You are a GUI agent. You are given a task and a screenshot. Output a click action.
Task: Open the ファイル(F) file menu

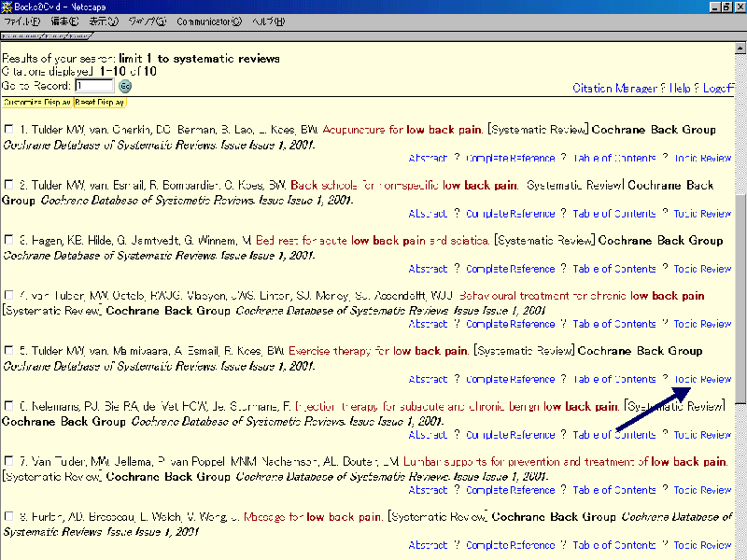[x=21, y=21]
